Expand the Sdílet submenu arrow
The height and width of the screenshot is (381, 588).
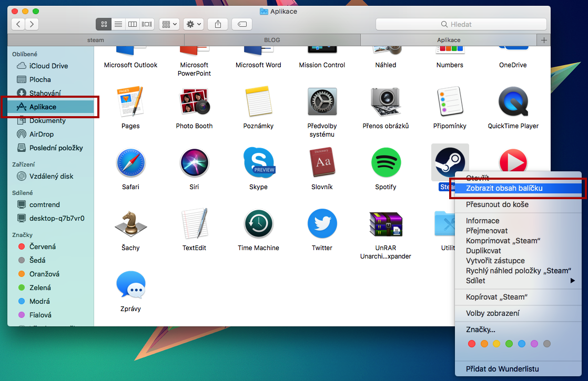(x=572, y=281)
